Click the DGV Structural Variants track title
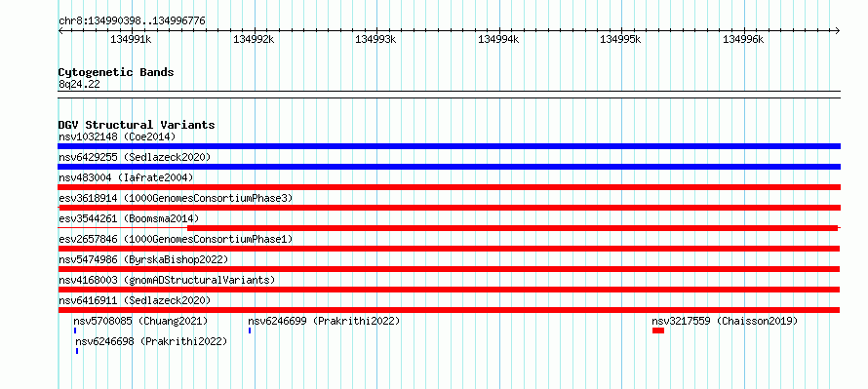 point(137,125)
